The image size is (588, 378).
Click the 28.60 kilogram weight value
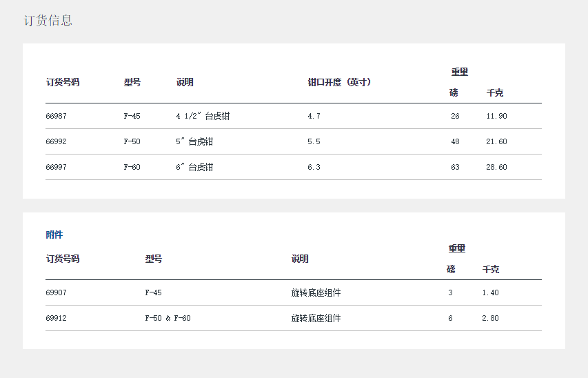(x=496, y=167)
